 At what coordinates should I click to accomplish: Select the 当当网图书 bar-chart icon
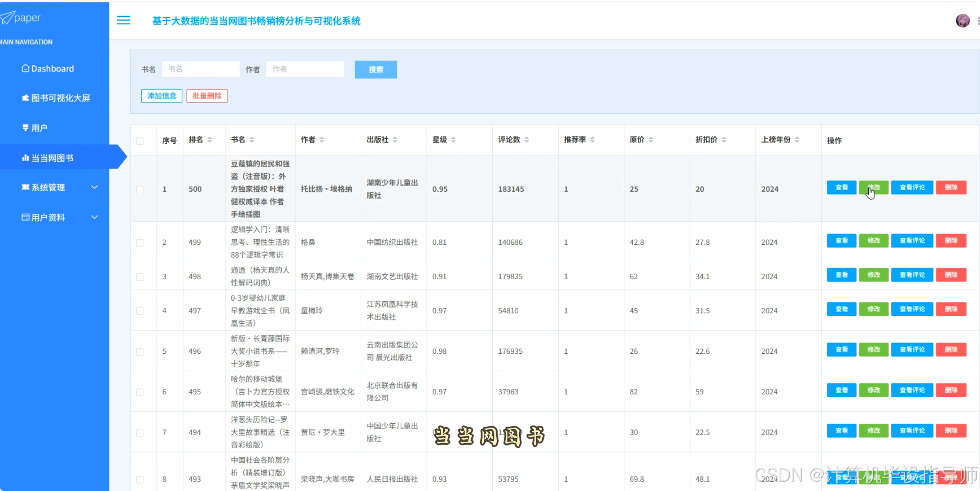tap(25, 158)
